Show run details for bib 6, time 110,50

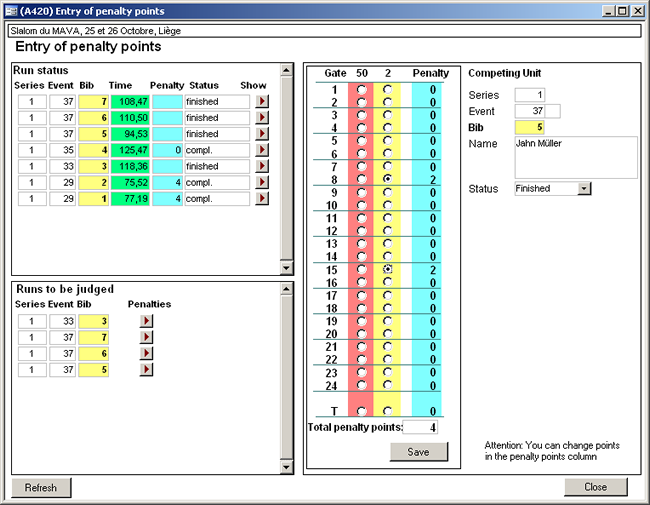(x=262, y=117)
